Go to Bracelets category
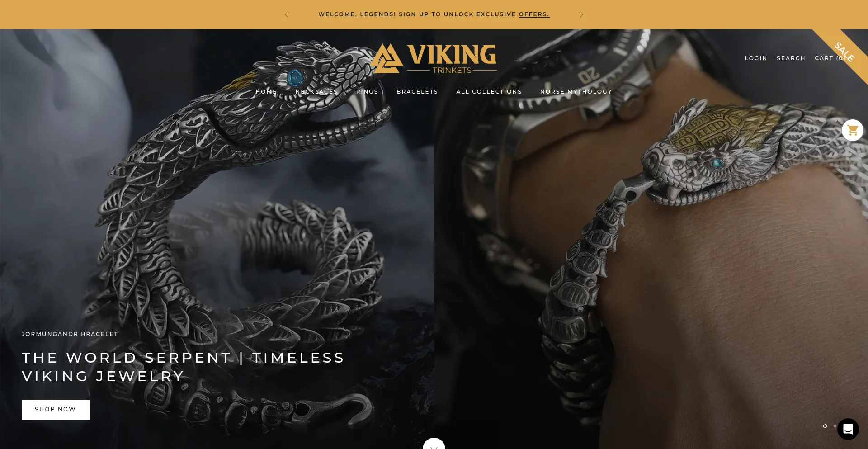868x449 pixels. [417, 92]
